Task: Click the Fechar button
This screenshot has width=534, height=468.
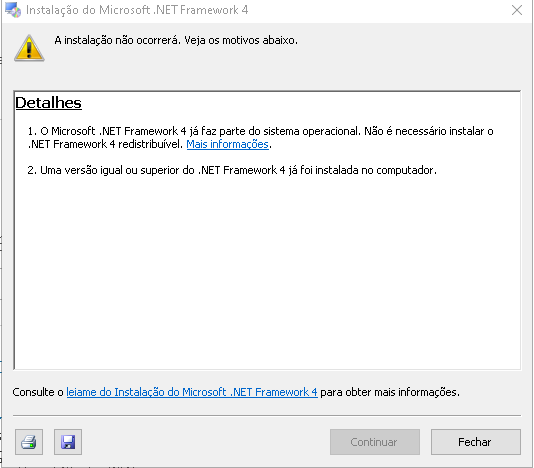Action: [476, 442]
